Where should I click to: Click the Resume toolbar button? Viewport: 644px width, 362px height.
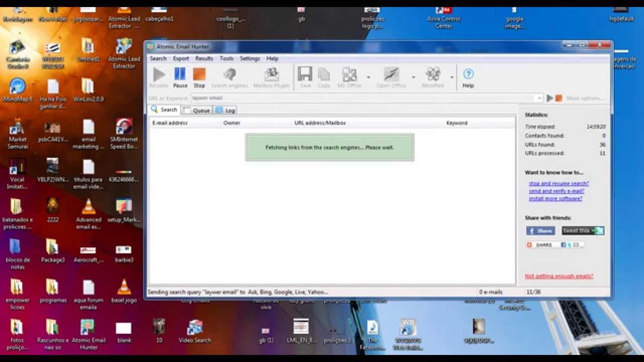pyautogui.click(x=158, y=78)
